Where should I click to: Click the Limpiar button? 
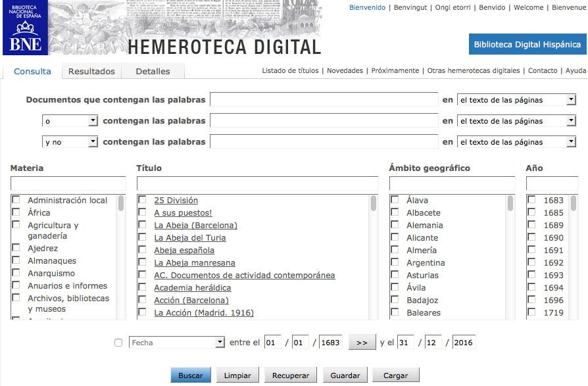click(x=237, y=375)
